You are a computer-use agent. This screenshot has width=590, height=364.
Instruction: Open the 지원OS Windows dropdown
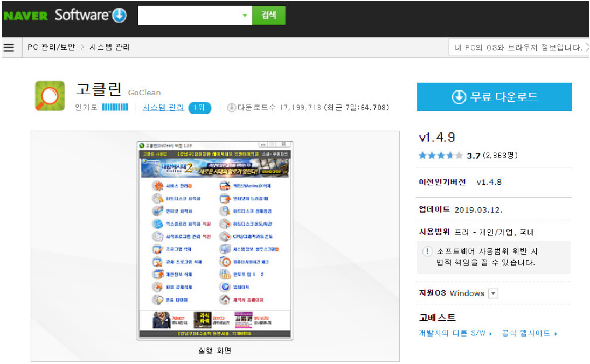tap(492, 293)
